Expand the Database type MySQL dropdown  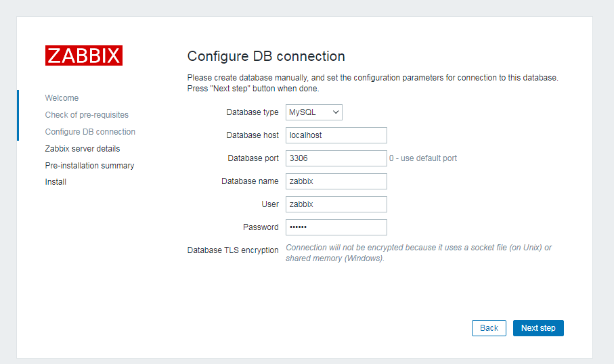313,112
